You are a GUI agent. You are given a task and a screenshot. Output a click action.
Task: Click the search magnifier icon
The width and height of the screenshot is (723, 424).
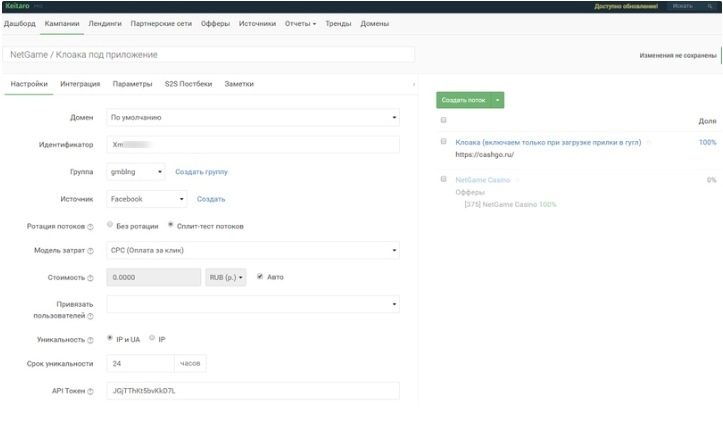(710, 6)
